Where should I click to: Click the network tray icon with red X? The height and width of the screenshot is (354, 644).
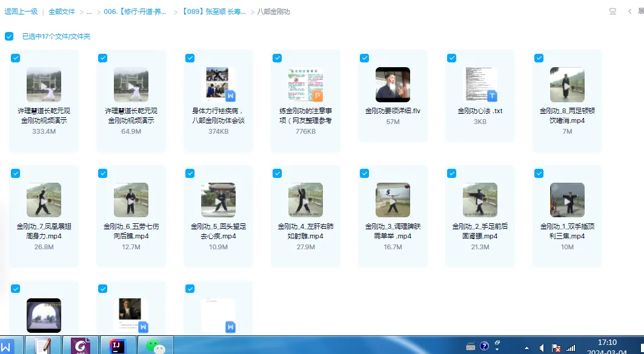click(x=556, y=348)
